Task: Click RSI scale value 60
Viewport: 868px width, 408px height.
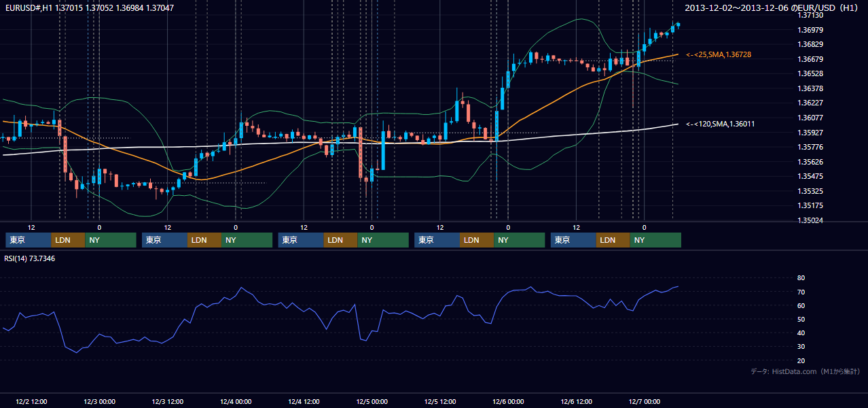Action: [x=801, y=305]
